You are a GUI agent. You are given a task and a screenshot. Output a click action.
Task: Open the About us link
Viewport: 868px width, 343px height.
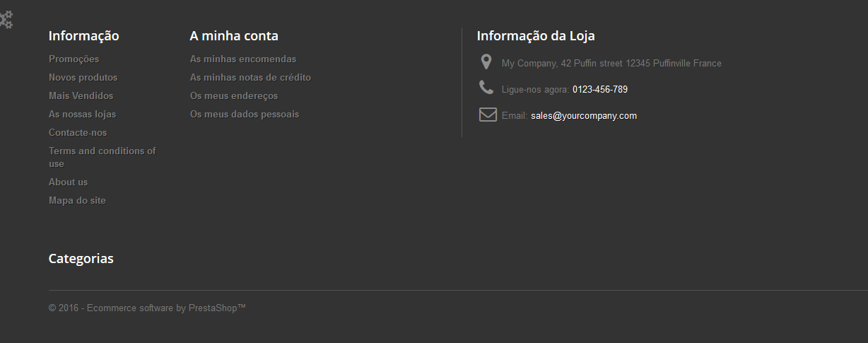tap(68, 182)
